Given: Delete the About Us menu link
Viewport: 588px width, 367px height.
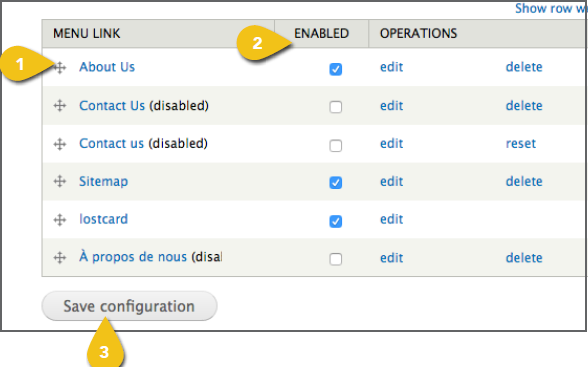Looking at the screenshot, I should [x=524, y=67].
